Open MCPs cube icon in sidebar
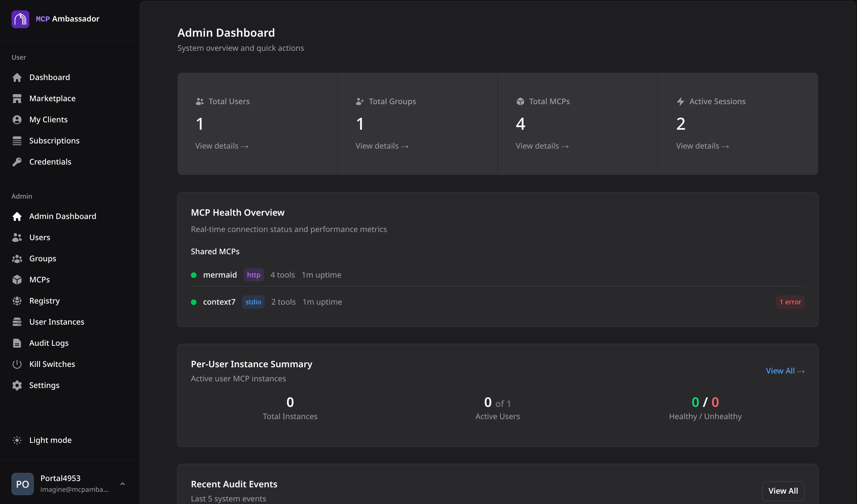The height and width of the screenshot is (504, 857). tap(17, 280)
